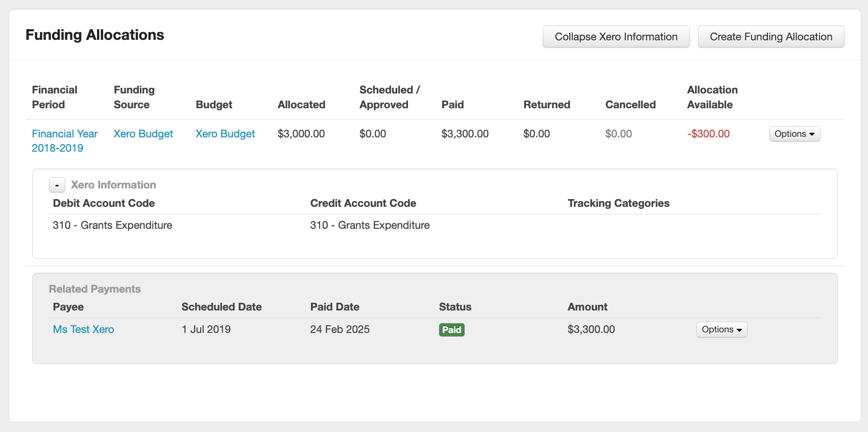Open Xero Budget link under Funding Source
This screenshot has height=432, width=868.
[x=143, y=134]
